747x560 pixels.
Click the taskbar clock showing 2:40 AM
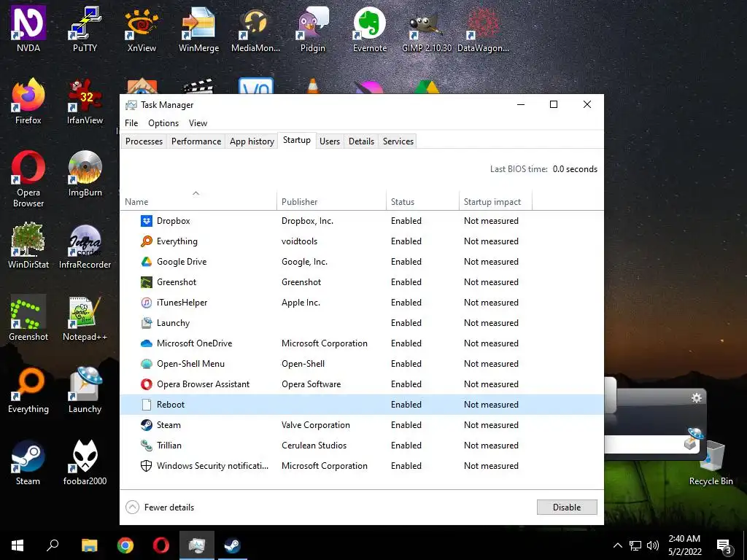[x=684, y=545]
